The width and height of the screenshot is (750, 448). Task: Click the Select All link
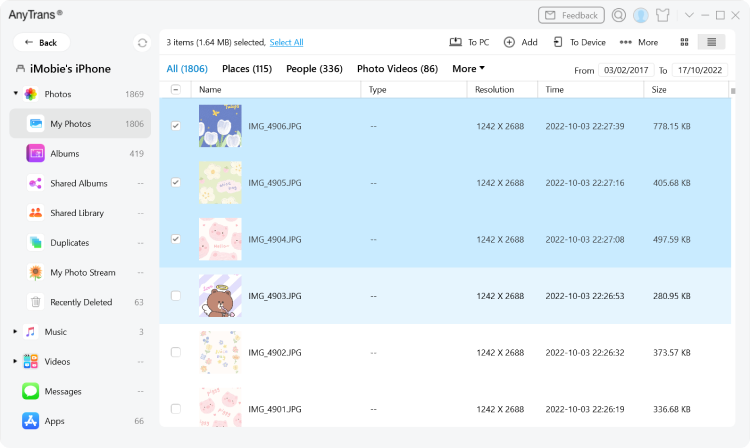[x=286, y=42]
